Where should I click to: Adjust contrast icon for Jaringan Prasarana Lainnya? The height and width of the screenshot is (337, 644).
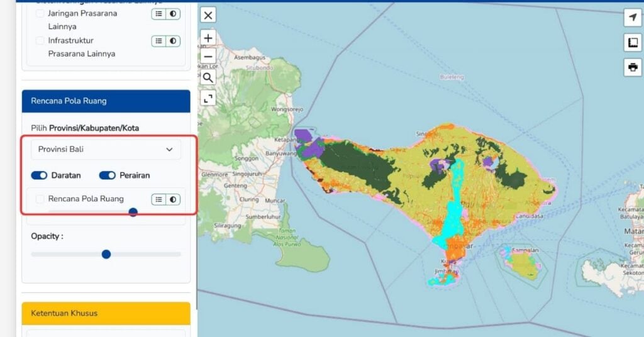173,14
